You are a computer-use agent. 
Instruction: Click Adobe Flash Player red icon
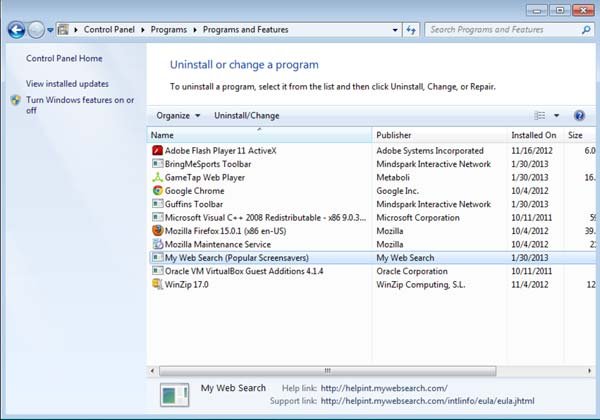point(157,150)
